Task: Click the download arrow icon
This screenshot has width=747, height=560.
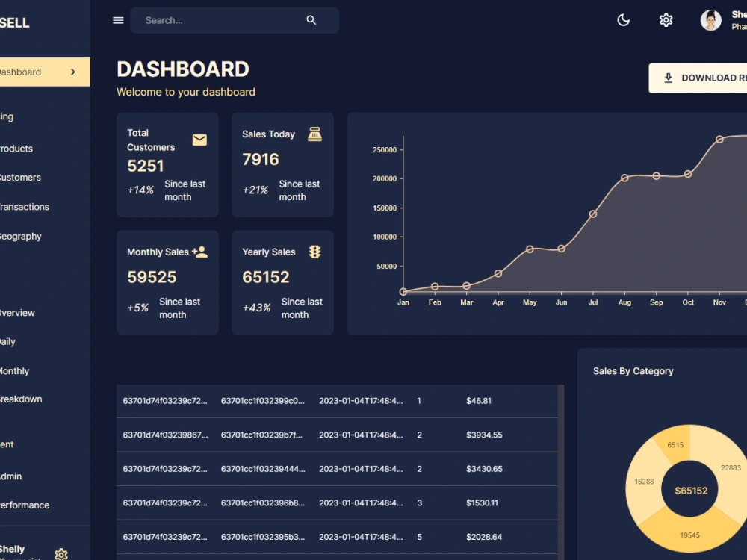Action: pyautogui.click(x=668, y=78)
